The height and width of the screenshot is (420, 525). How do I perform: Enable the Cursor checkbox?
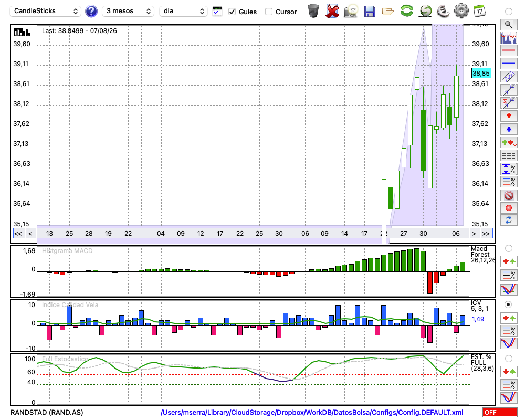coord(268,12)
